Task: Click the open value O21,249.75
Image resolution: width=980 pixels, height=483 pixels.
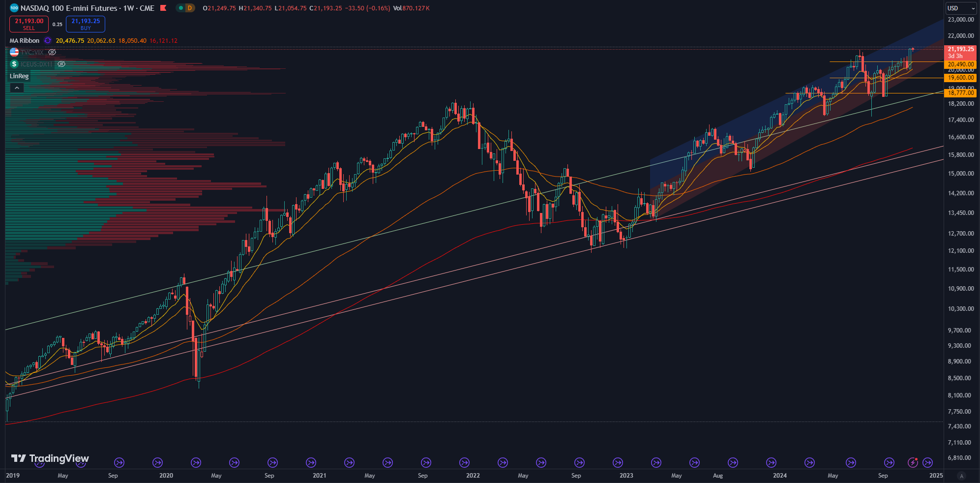Action: [219, 8]
